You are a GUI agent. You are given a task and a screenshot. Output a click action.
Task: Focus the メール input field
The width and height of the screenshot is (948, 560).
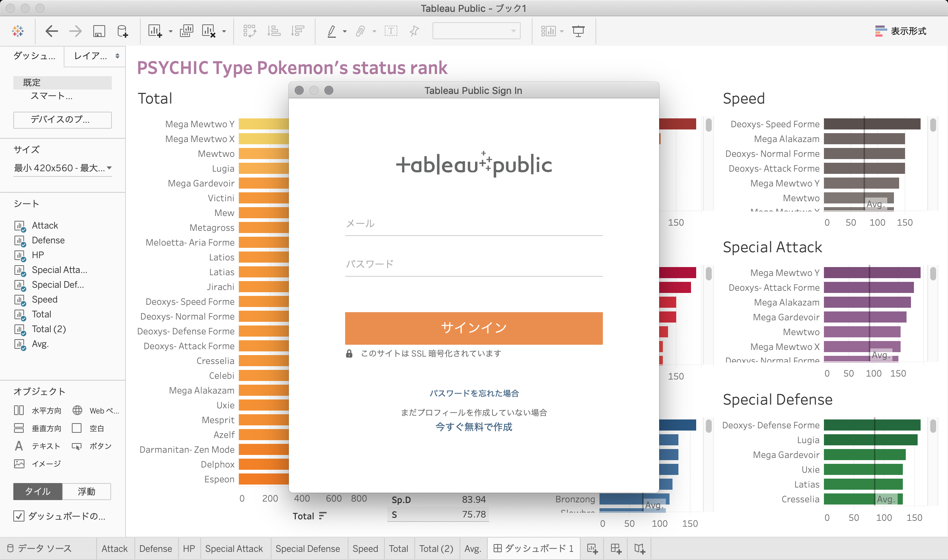[x=474, y=224]
